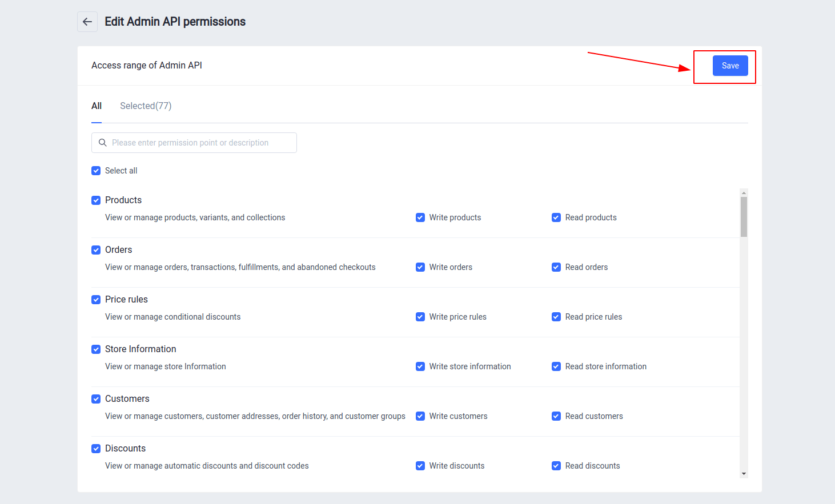This screenshot has height=504, width=835.
Task: Toggle the Orders group checkbox
Action: point(96,250)
